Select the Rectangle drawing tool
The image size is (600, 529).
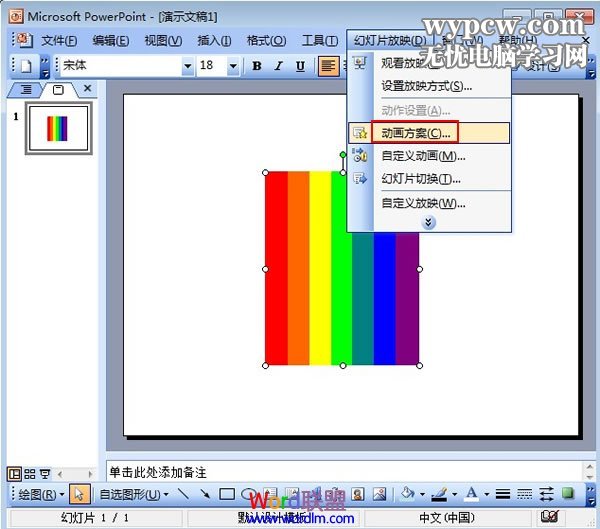pos(227,494)
